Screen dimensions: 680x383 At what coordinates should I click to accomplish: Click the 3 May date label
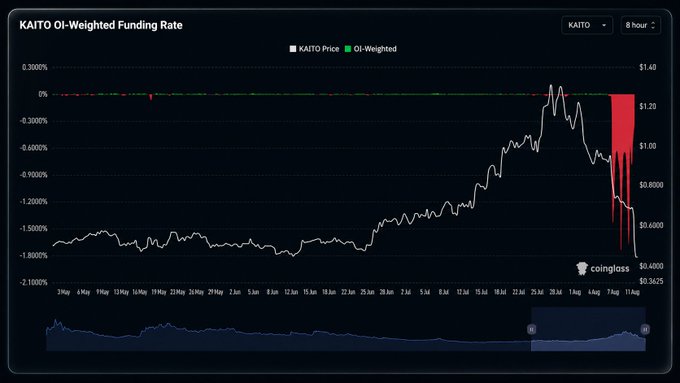[x=64, y=292]
